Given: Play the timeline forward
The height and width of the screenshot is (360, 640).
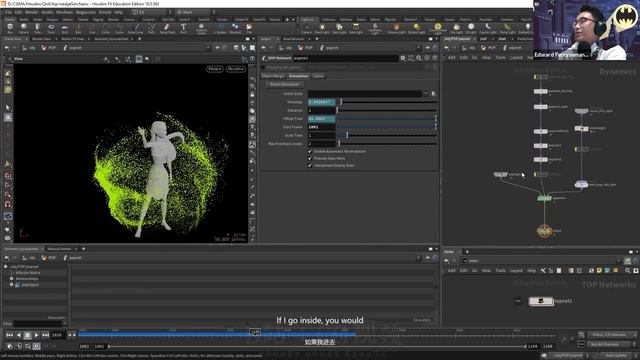Looking at the screenshot, I should click(36, 335).
